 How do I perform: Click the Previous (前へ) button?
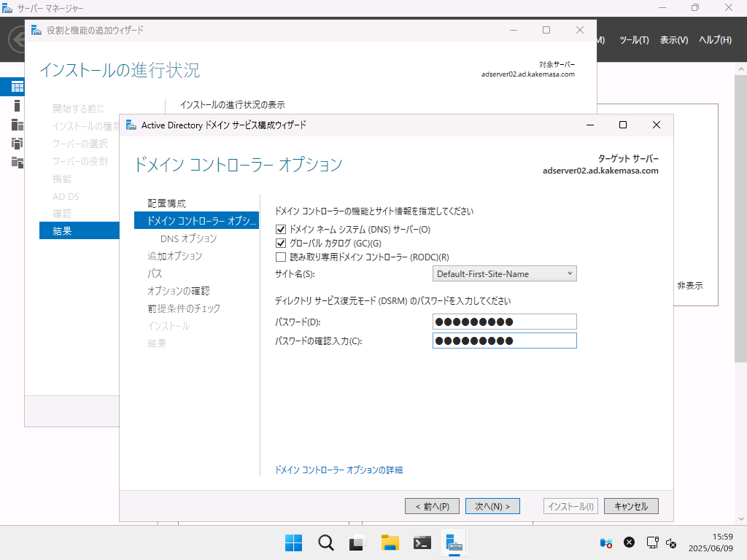pos(432,506)
